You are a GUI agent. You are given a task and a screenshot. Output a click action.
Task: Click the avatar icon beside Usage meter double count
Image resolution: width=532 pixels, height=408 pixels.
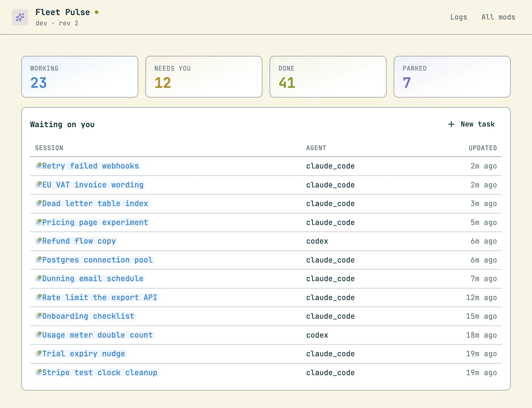tap(39, 335)
